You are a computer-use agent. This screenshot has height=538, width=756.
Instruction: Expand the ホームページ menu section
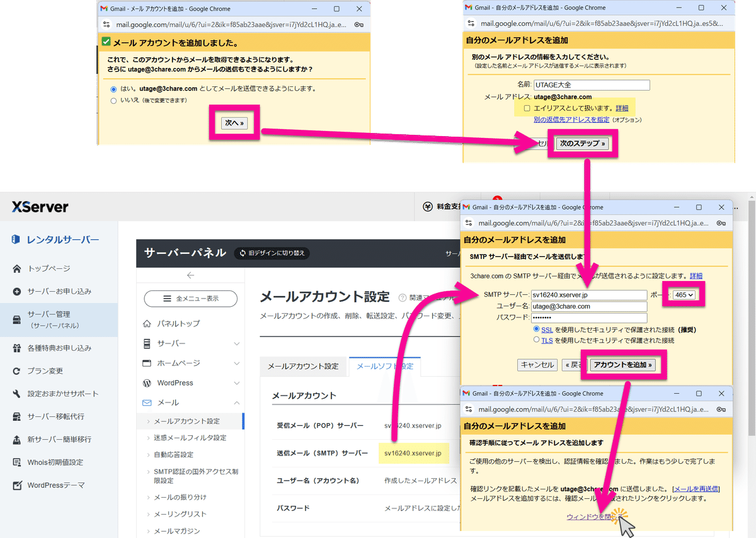click(237, 363)
